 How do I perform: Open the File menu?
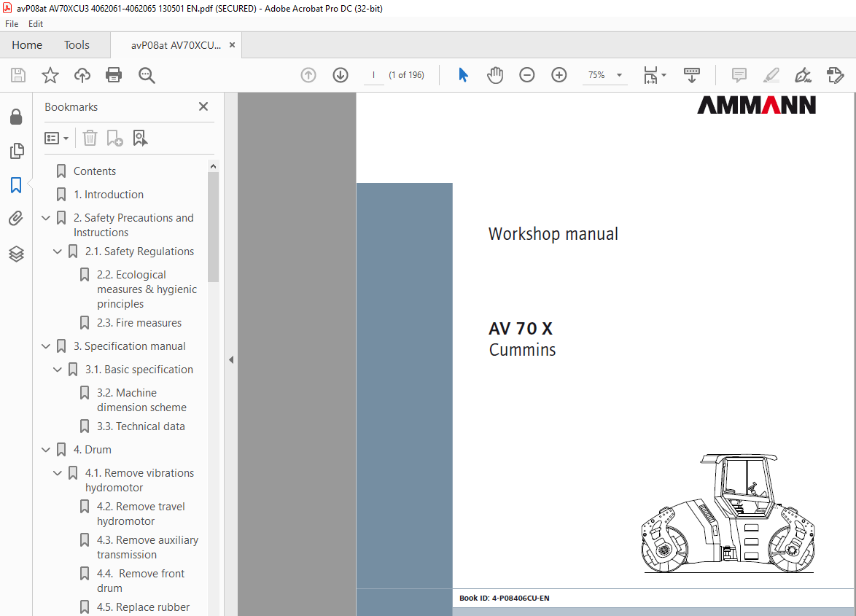(x=12, y=24)
